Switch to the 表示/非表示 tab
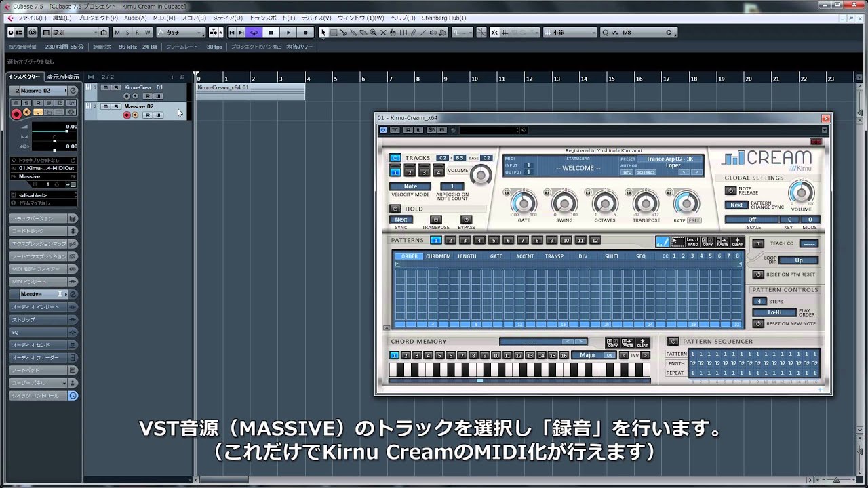 pos(63,77)
